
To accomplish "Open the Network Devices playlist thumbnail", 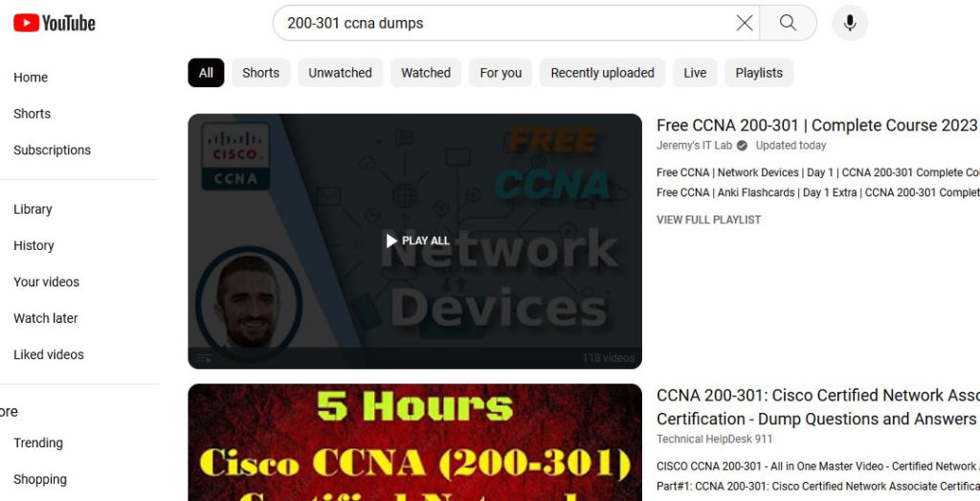I will 415,240.
